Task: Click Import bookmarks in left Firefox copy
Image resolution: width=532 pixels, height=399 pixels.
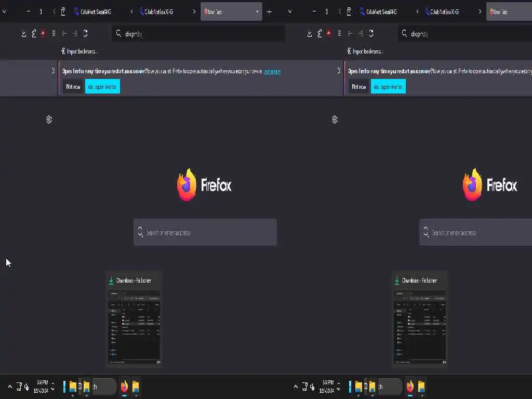Action: click(x=79, y=51)
